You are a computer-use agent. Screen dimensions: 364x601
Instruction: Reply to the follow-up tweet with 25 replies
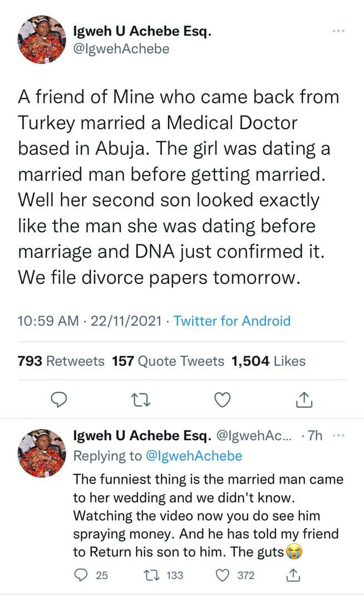point(81,575)
